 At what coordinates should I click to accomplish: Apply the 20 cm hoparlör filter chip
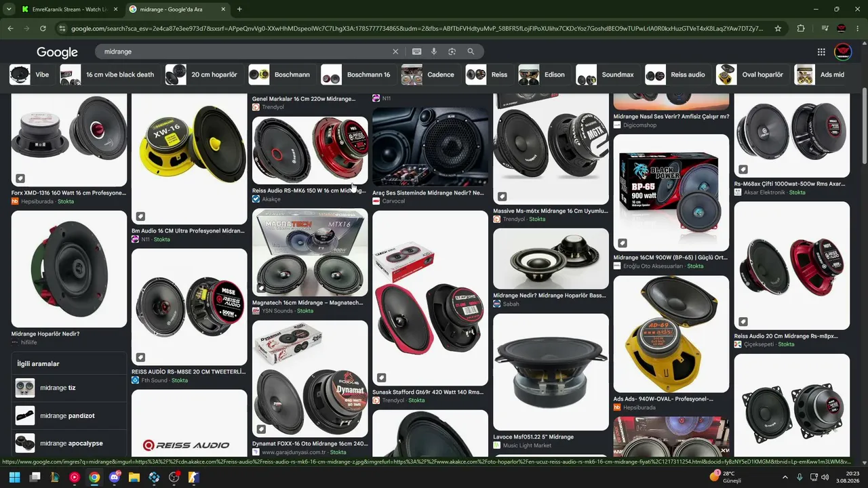point(203,75)
